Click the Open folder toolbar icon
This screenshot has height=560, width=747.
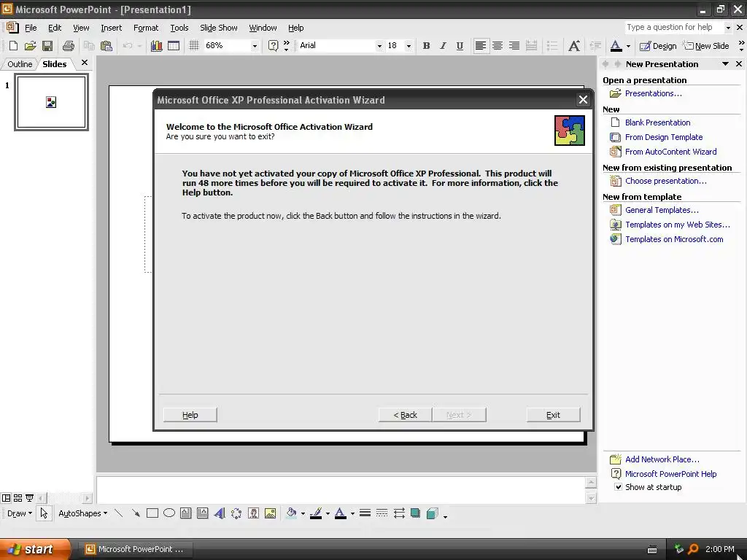pos(31,46)
